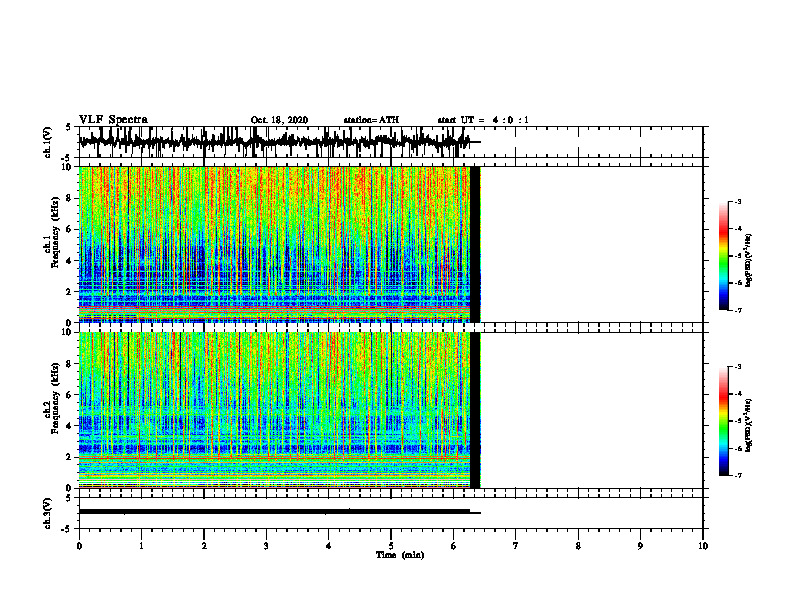Click the ch.2 color bar log(PSD) unit label
792x612 pixels.
748,425
